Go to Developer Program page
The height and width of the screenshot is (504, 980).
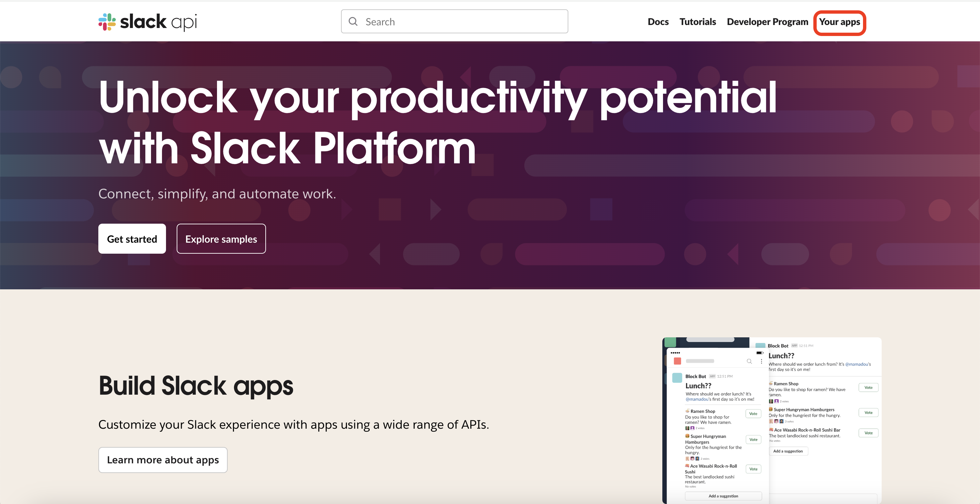pos(767,22)
